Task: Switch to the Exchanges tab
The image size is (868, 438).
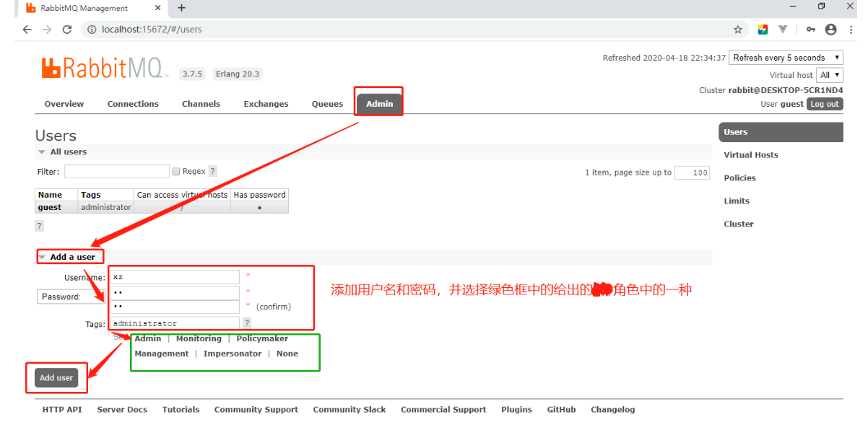Action: tap(266, 104)
